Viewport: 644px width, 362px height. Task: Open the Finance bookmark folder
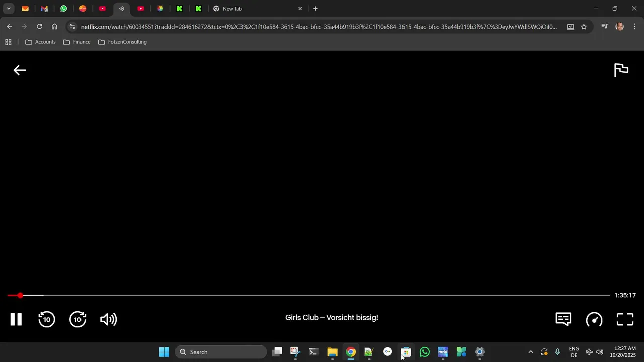pyautogui.click(x=77, y=42)
